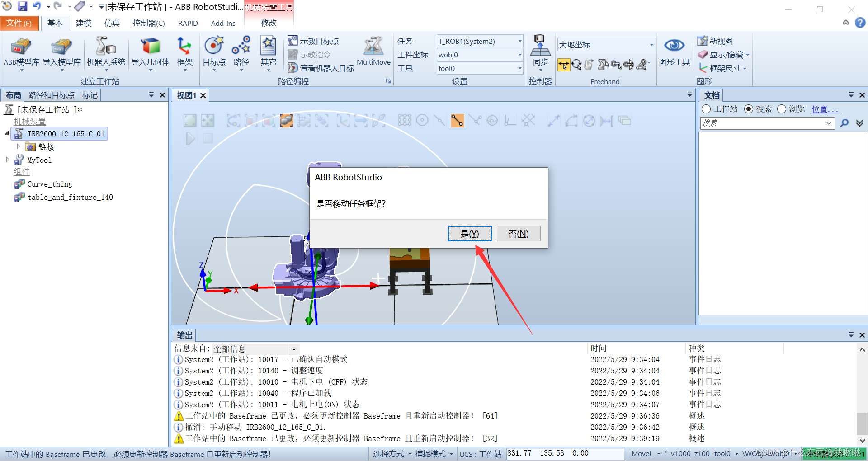Switch to the 修改 ribbon tab
The image size is (868, 461).
[x=269, y=23]
